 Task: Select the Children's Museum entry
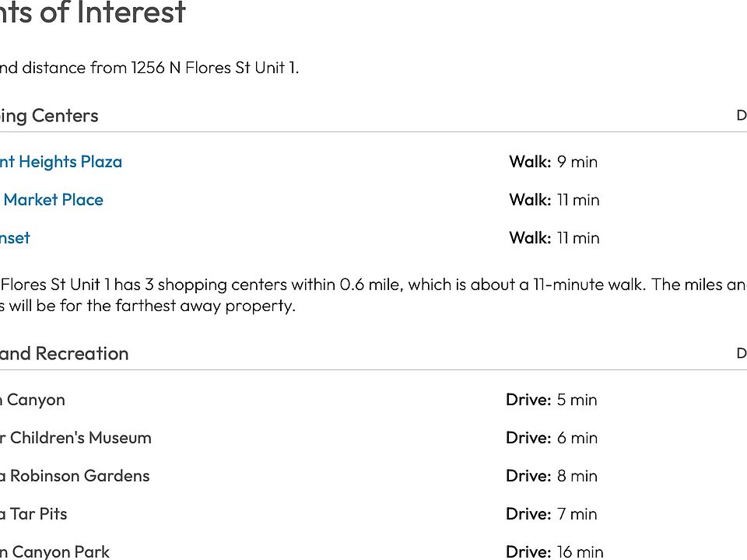point(75,438)
